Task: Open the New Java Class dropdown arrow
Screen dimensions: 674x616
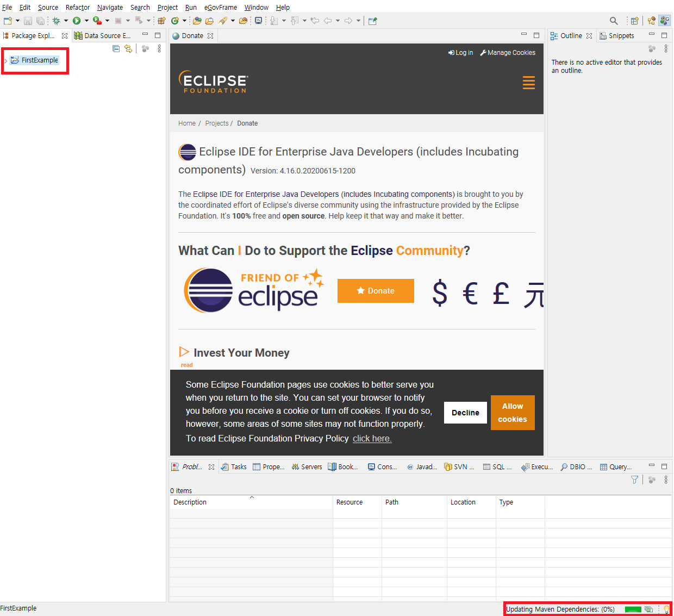Action: 184,21
